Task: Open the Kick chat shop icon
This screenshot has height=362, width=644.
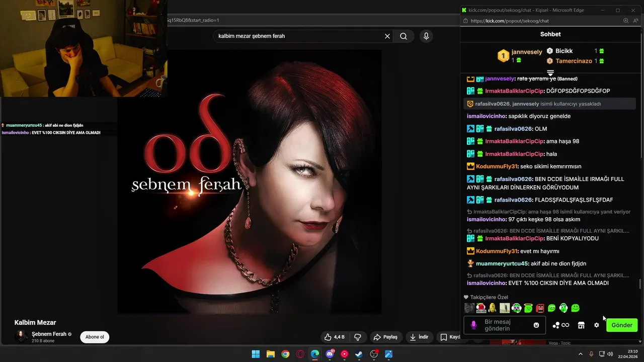Action: tap(581, 325)
